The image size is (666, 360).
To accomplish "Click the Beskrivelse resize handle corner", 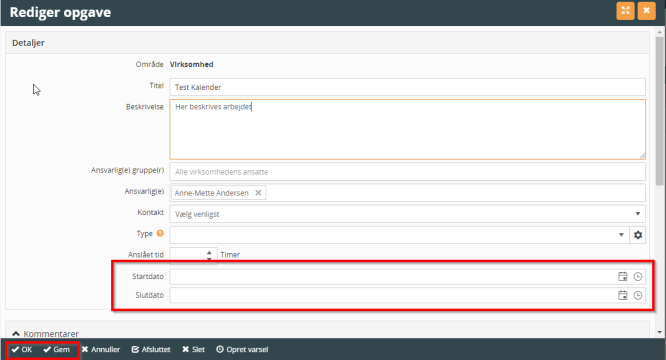I will pos(642,156).
